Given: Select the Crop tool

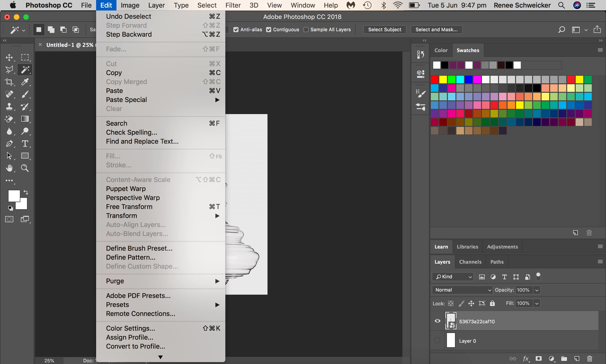Looking at the screenshot, I should click(9, 82).
